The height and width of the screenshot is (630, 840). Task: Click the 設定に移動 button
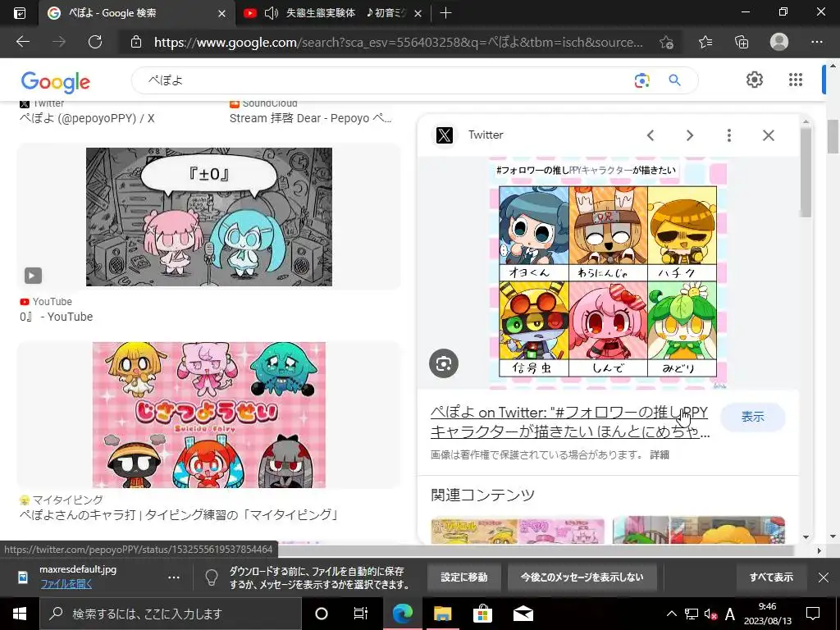coord(464,577)
